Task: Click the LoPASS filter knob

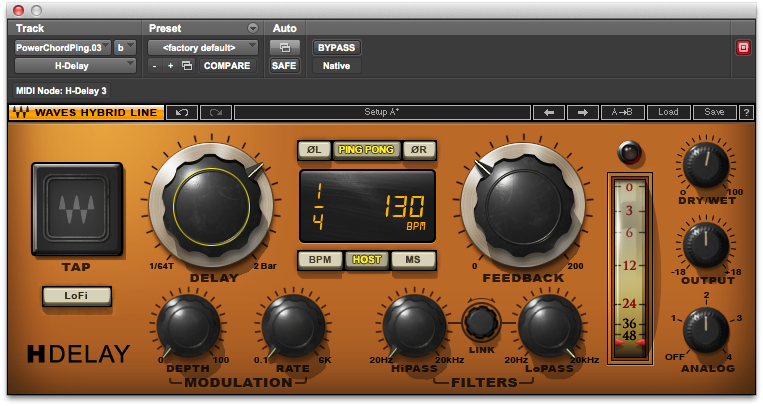Action: (x=549, y=325)
